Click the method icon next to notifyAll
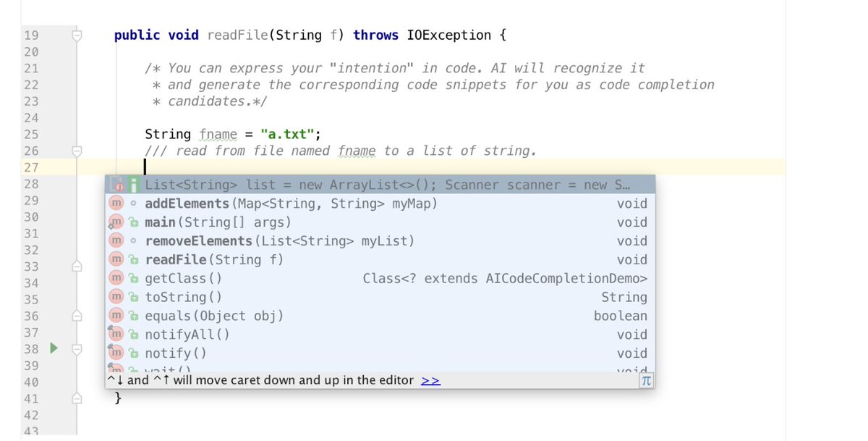The image size is (868, 441). [x=116, y=335]
